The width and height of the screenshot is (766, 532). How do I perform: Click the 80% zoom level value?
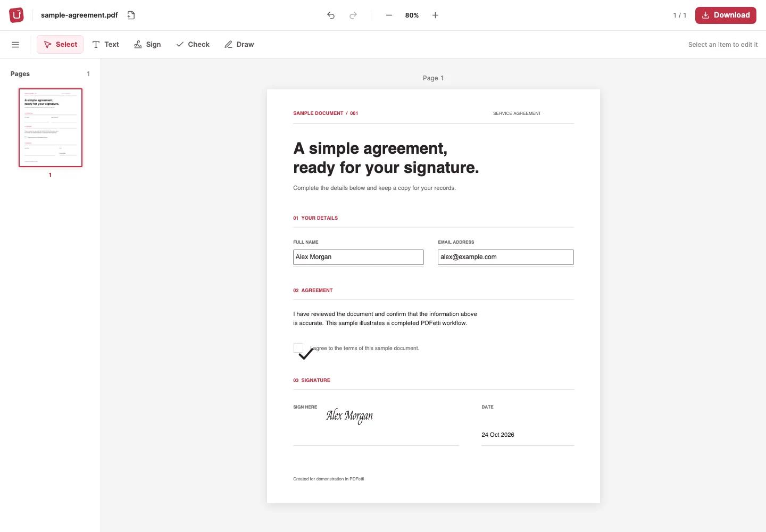coord(412,15)
